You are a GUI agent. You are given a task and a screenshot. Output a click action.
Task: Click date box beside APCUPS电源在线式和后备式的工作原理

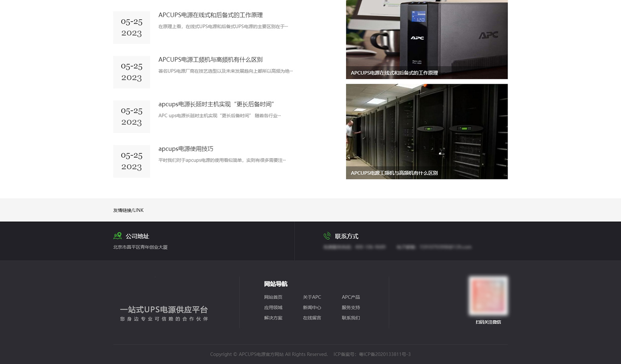[x=132, y=28]
